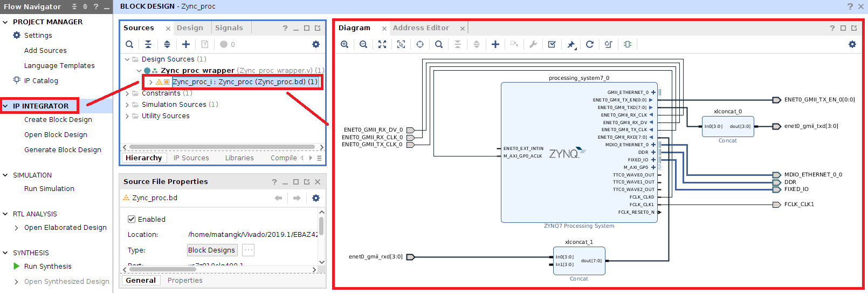
Task: Regenerate layout with refresh icon
Action: pos(590,44)
